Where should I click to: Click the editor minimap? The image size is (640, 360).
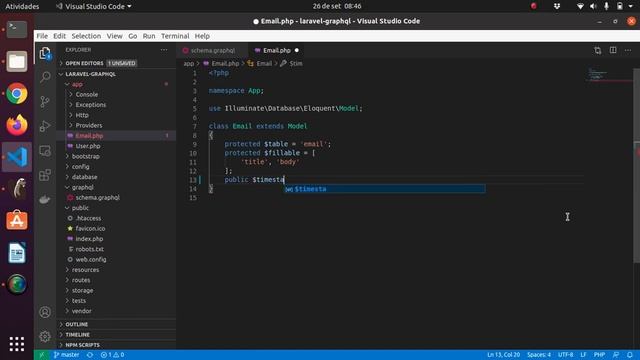pos(610,75)
